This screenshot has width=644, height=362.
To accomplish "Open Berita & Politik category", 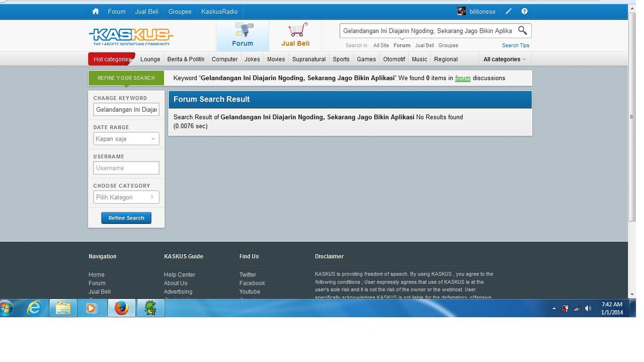I will [186, 59].
